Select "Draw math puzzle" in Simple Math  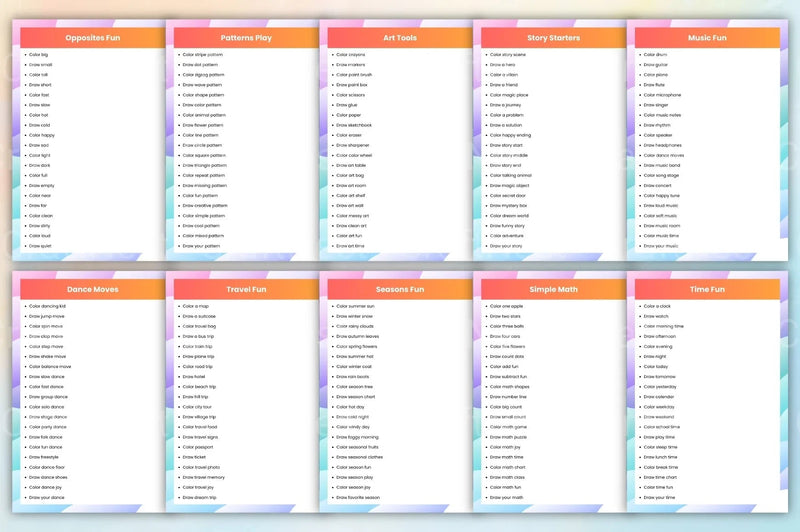pyautogui.click(x=508, y=437)
